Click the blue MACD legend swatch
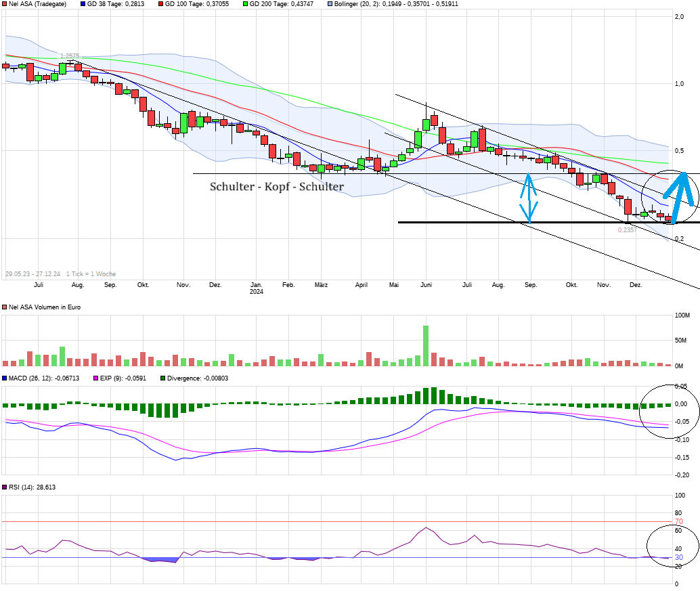 click(x=5, y=378)
